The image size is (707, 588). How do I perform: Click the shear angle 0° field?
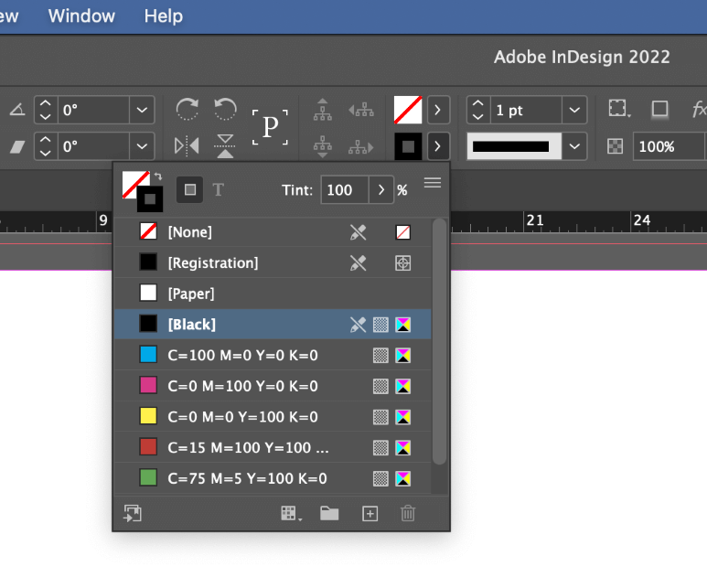tap(93, 146)
